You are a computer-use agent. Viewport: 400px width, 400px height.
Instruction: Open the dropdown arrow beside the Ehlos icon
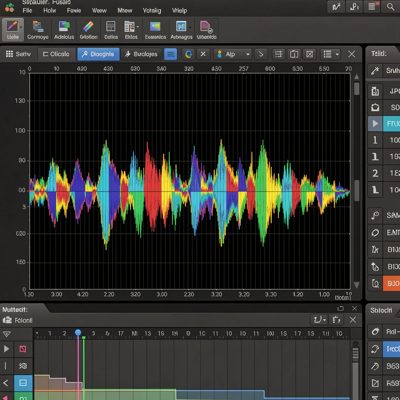tap(138, 27)
